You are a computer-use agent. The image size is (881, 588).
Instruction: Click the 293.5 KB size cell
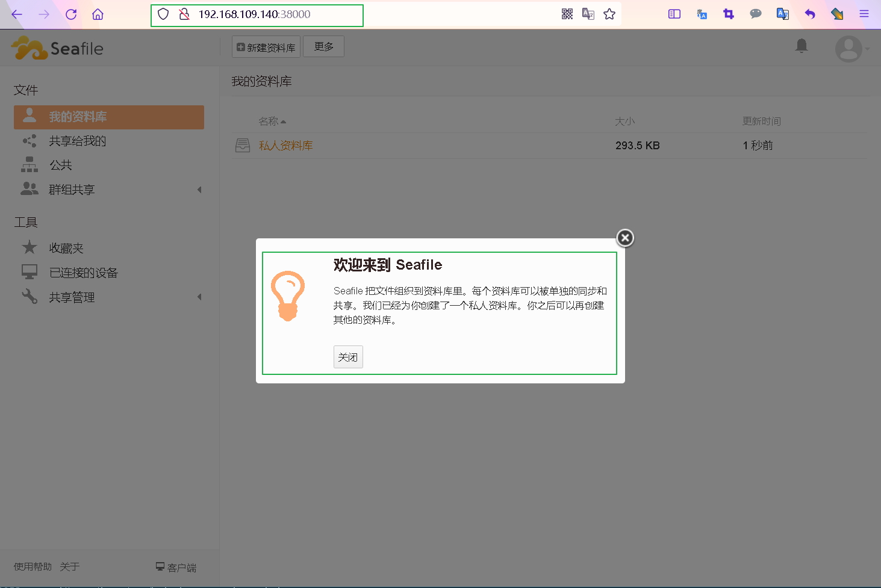(x=638, y=146)
